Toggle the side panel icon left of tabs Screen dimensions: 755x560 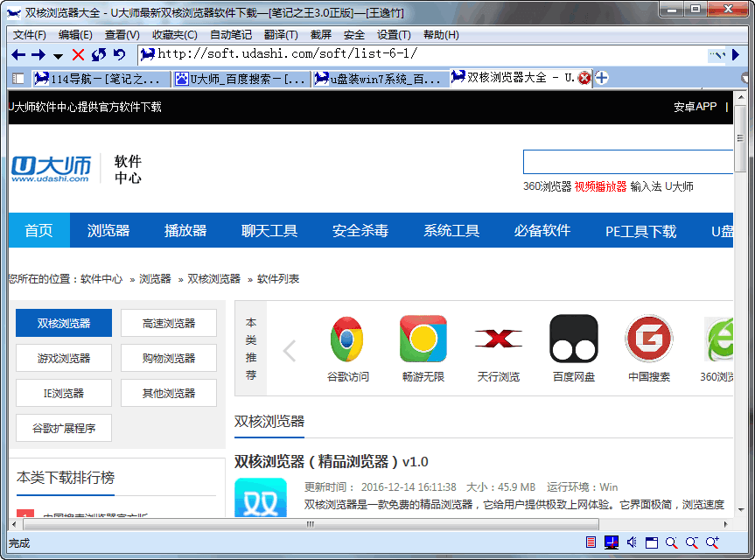click(x=18, y=79)
